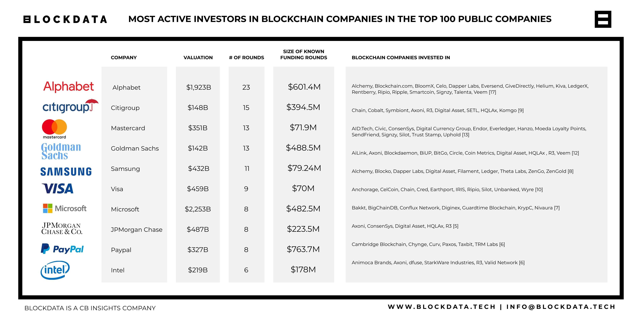Click the Goldman Sachs logo
Viewport: 644px width, 318px height.
[61, 151]
